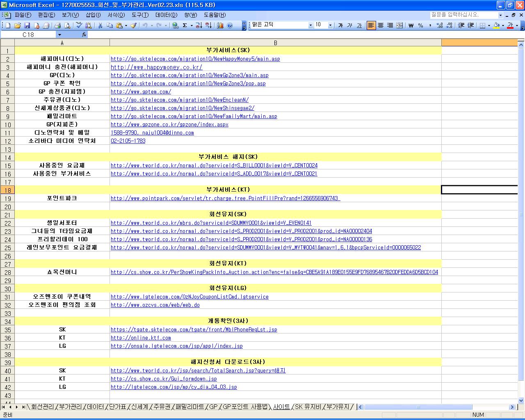Screen dimensions: 525x420
Task: Sort ascending with the toolbar icon
Action: pos(199,25)
